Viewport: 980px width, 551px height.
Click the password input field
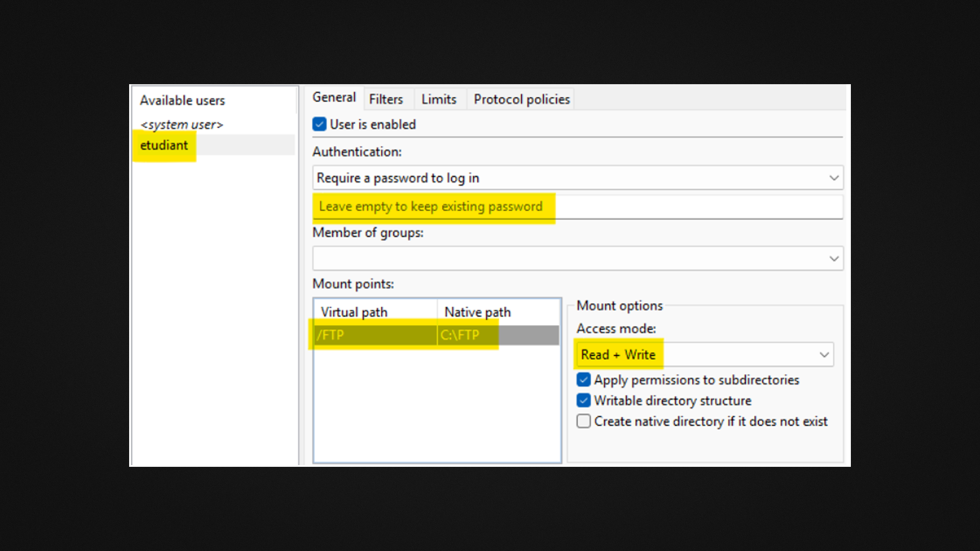click(x=577, y=207)
